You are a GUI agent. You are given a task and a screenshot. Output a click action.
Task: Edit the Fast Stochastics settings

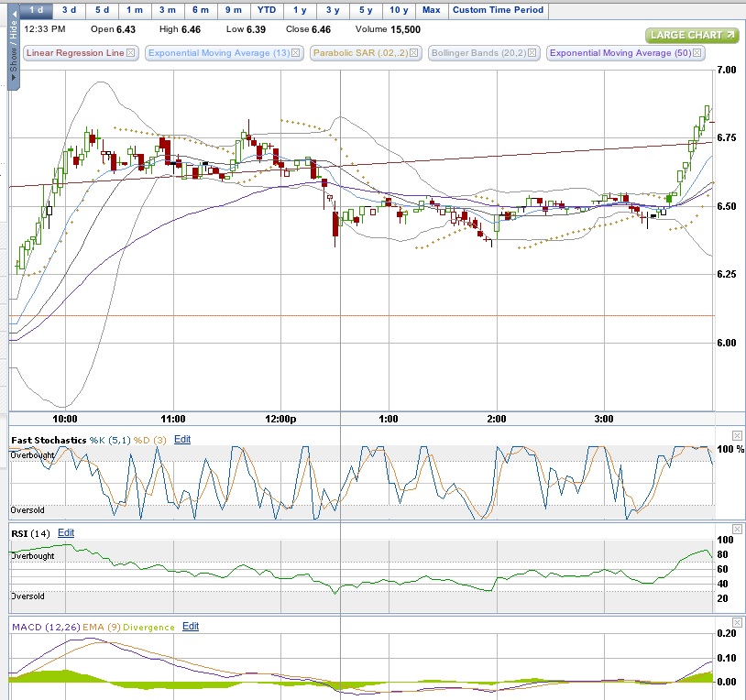coord(182,440)
